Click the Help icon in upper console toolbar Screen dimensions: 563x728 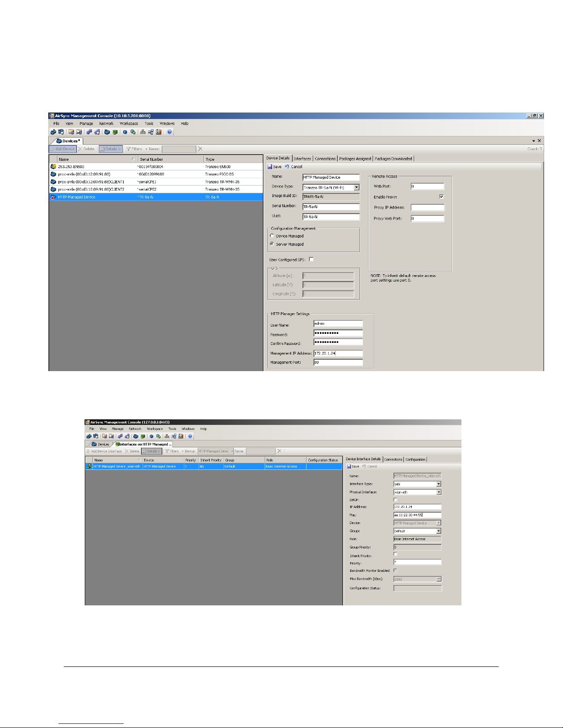[x=170, y=132]
